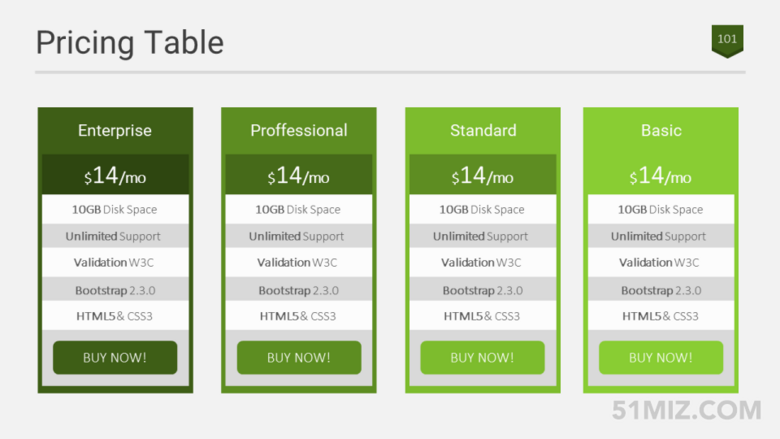
Task: Click the Proffessional $14/mo price box
Action: 298,175
